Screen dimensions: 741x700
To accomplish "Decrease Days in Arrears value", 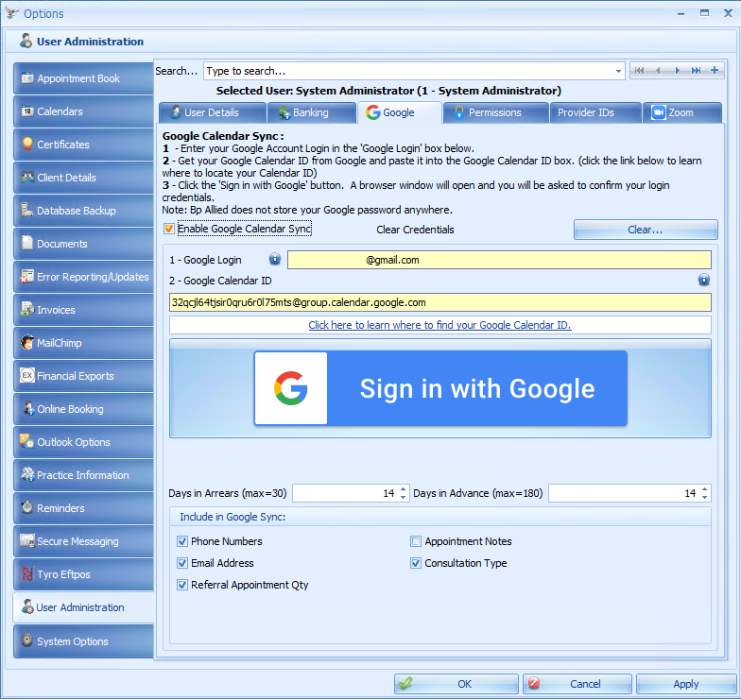I will tap(403, 497).
